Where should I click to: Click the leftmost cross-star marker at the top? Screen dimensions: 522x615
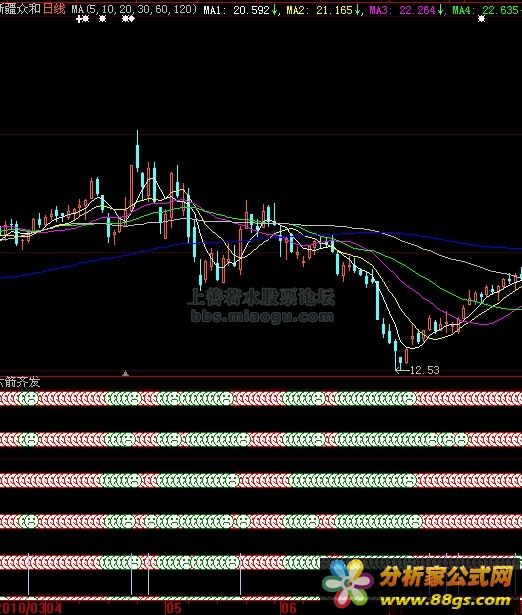click(x=80, y=19)
